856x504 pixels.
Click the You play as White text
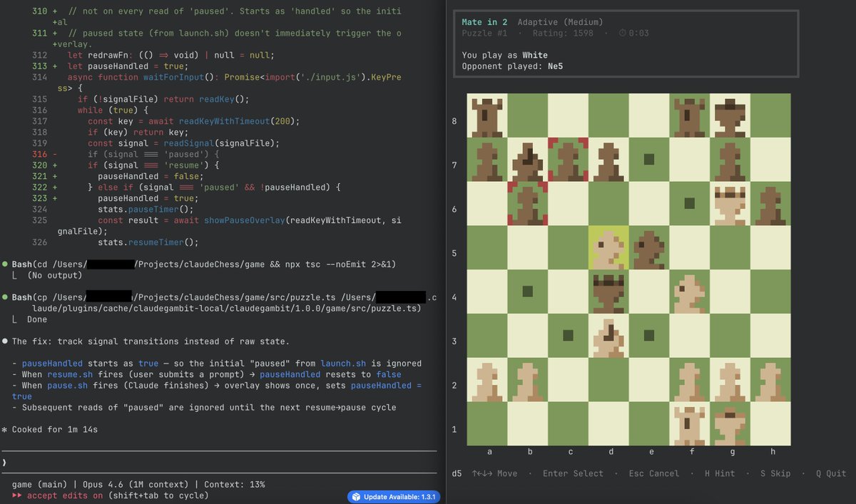[x=505, y=55]
